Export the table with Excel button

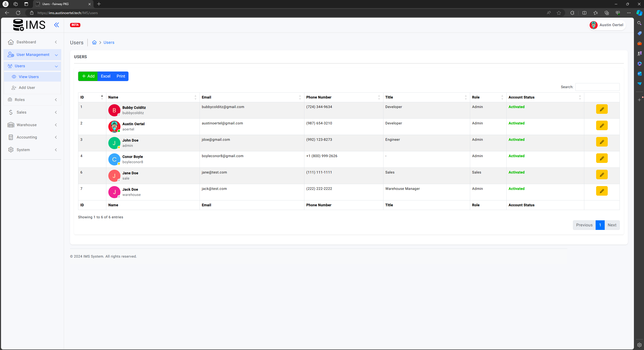click(105, 76)
